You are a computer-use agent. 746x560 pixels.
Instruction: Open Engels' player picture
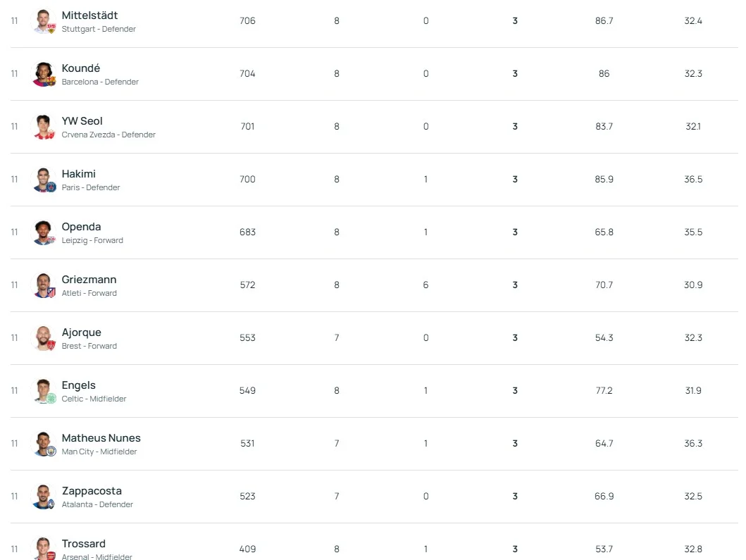(44, 391)
